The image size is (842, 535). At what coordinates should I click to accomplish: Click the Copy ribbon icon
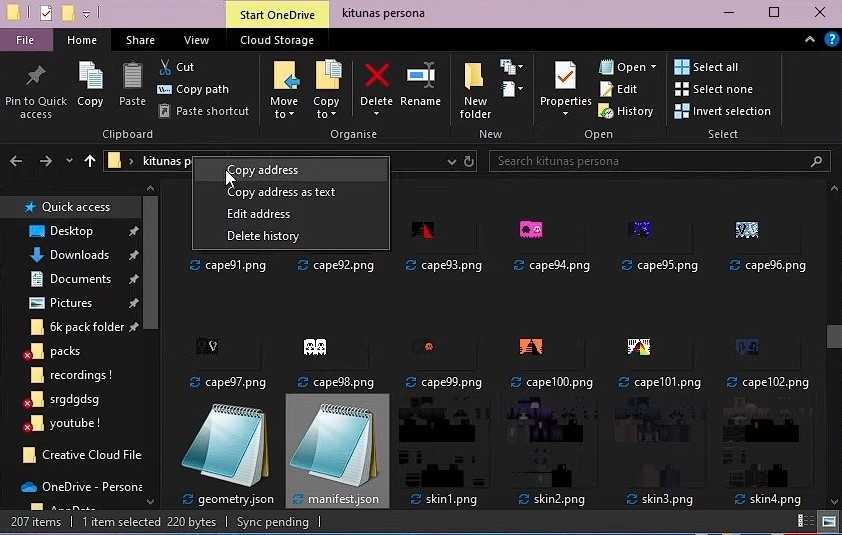(90, 76)
